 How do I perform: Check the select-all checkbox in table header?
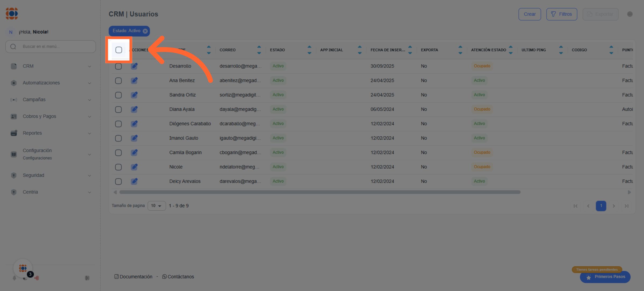click(x=119, y=50)
